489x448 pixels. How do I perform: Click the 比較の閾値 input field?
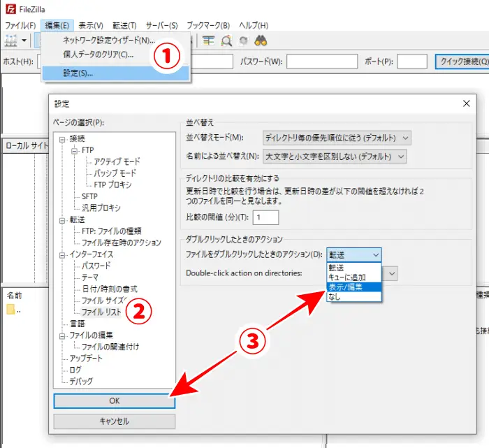pos(265,217)
